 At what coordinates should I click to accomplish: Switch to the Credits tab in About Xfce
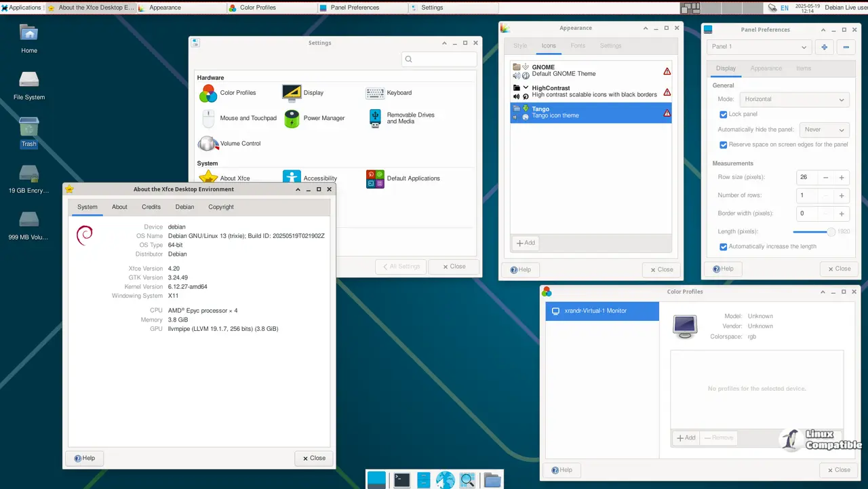(x=151, y=207)
